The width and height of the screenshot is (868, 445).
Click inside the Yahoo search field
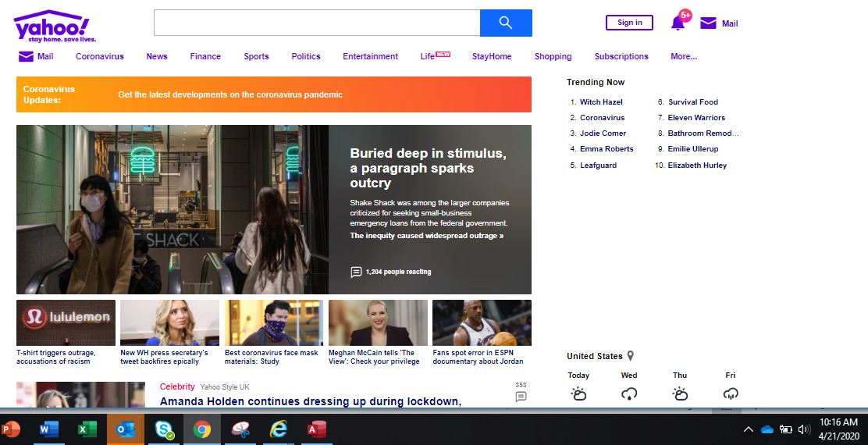click(316, 23)
